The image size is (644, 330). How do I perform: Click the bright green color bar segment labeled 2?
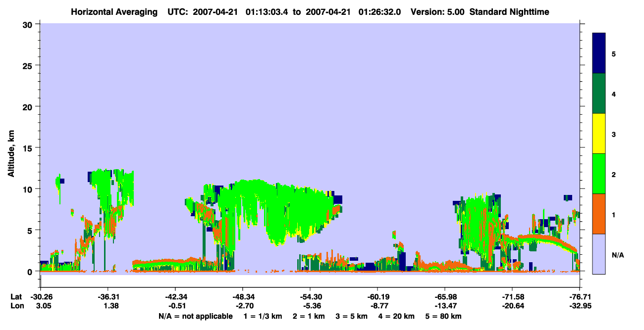click(599, 174)
